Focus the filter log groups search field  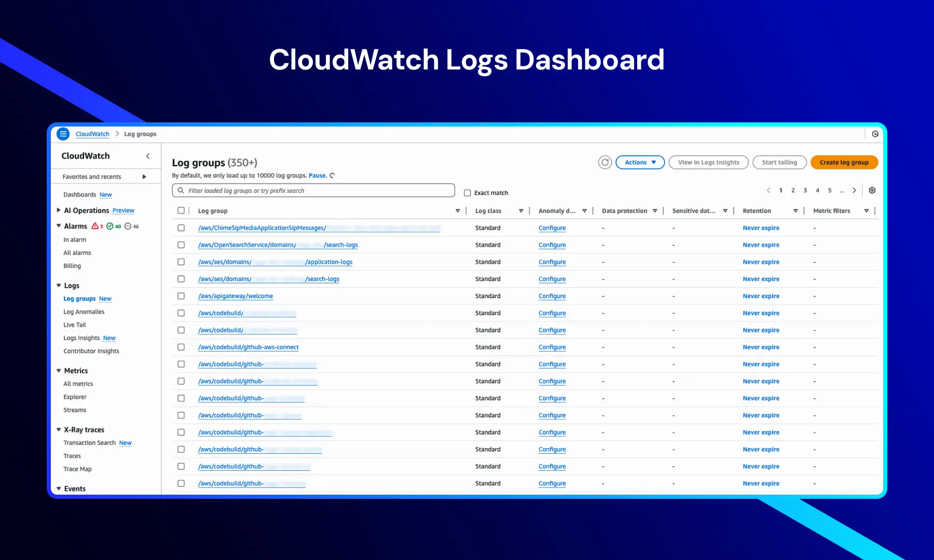[313, 190]
